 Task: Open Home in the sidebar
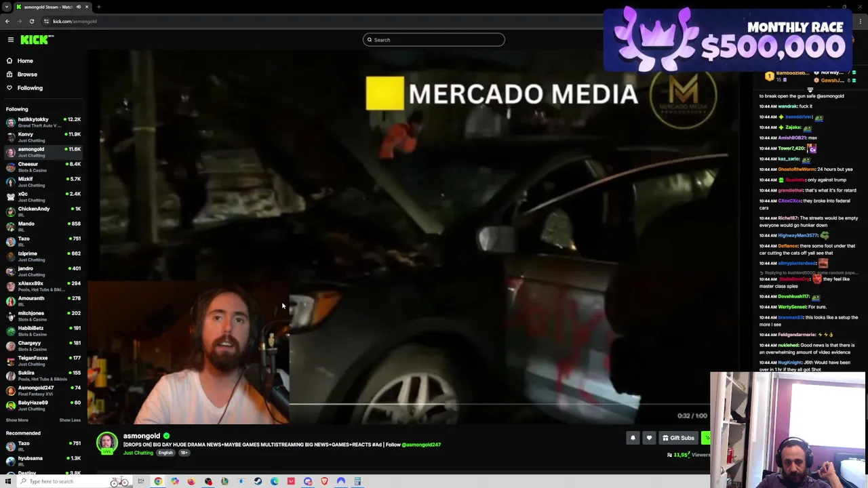coord(24,61)
